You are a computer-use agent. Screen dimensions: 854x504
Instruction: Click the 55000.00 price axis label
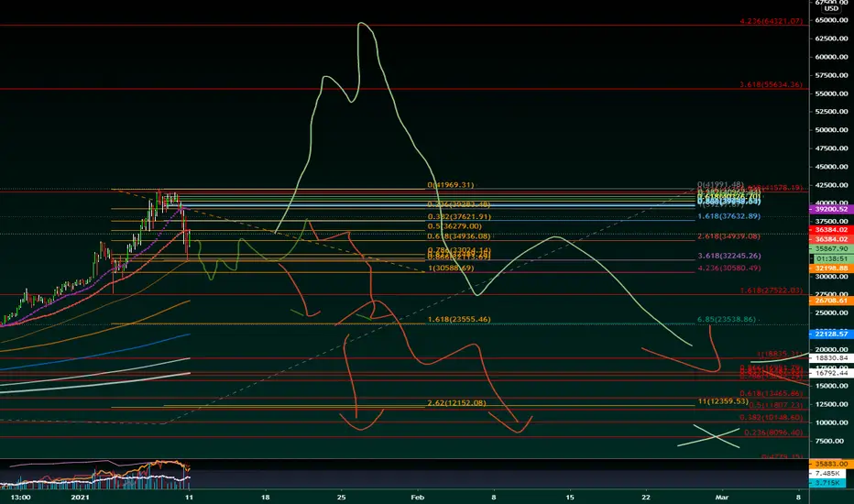(832, 93)
